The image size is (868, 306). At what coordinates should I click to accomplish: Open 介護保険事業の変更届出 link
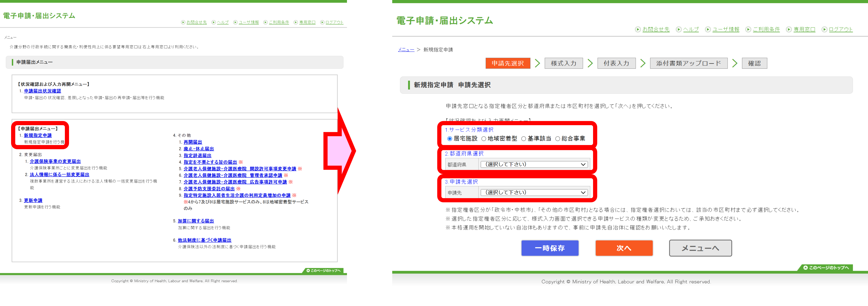click(55, 161)
